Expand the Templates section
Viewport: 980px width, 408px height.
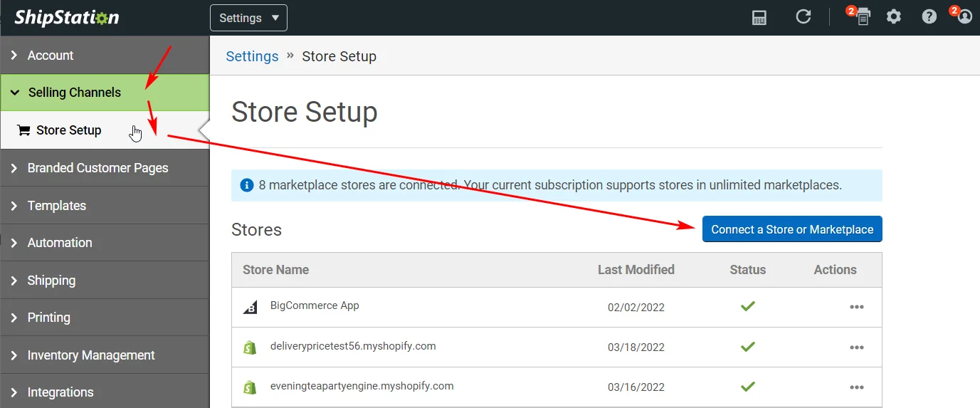point(105,206)
